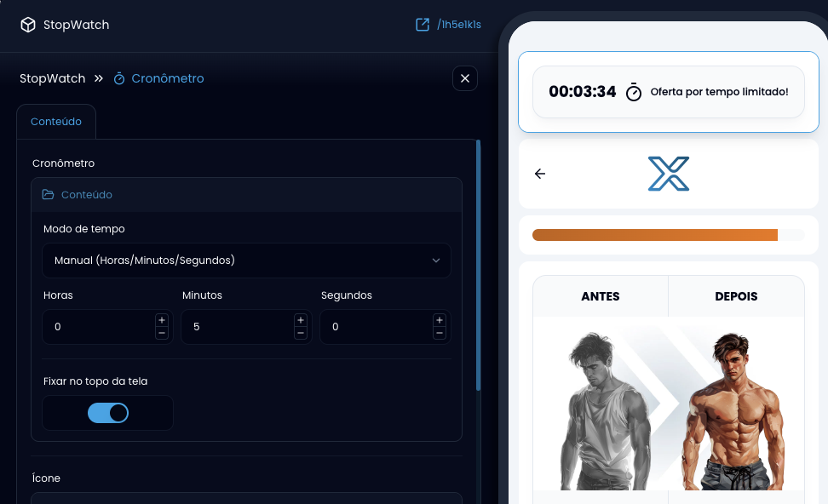Image resolution: width=828 pixels, height=504 pixels.
Task: Increase the Segundos value
Action: 440,320
